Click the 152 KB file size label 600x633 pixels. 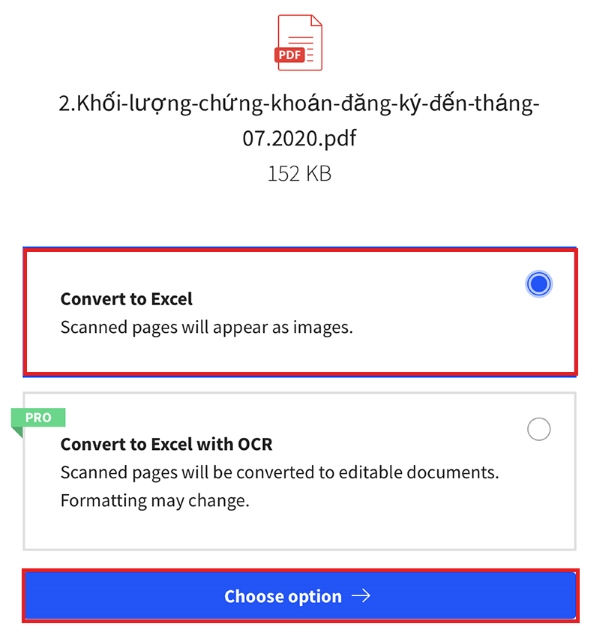(x=299, y=174)
